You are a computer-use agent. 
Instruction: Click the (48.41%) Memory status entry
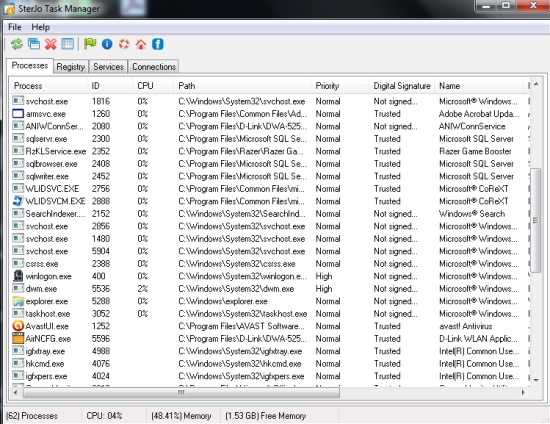[x=181, y=416]
